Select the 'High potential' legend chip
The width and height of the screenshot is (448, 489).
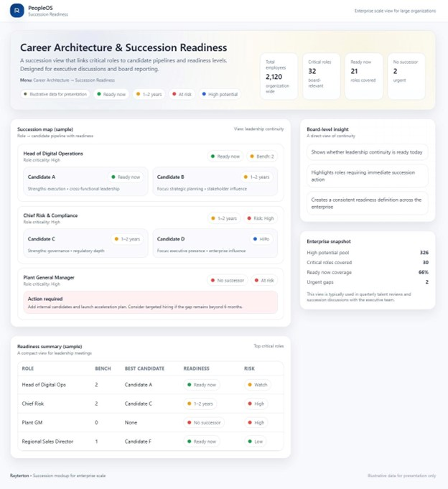220,94
